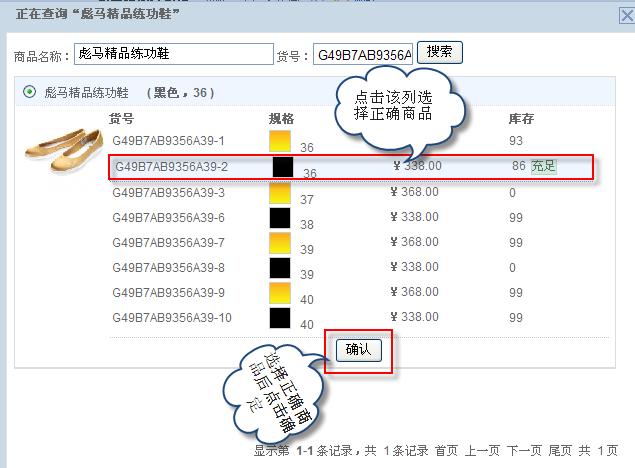
Task: Click the 商品名称 product name input field
Action: pos(172,54)
